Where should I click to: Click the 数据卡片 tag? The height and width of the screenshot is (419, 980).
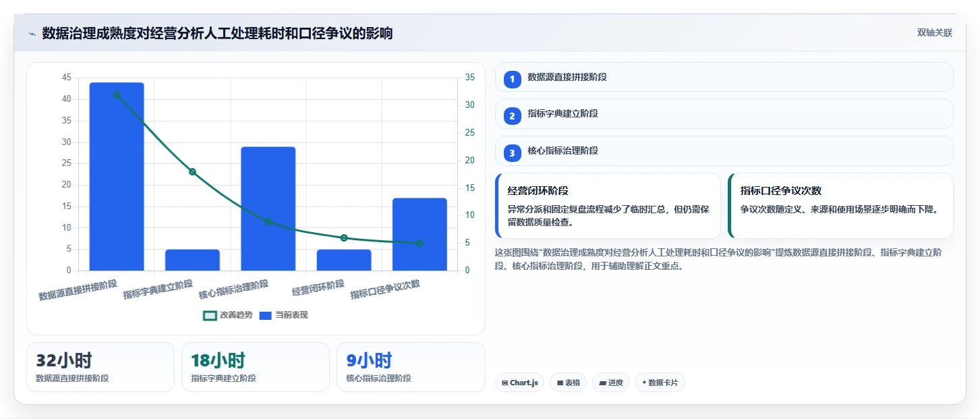pos(660,383)
